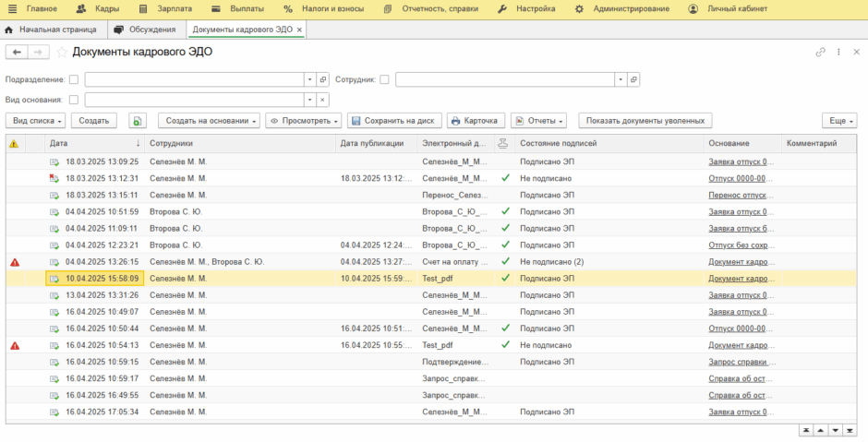Click Показать документы уволенных button
The height and width of the screenshot is (442, 868).
645,121
